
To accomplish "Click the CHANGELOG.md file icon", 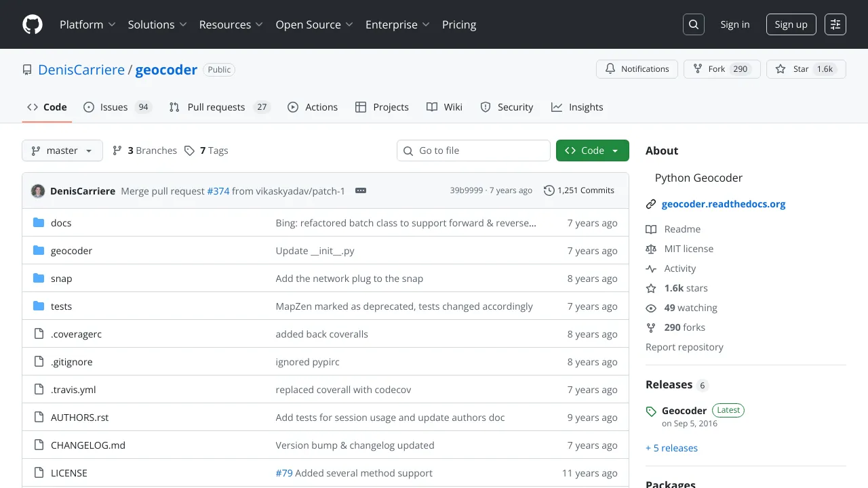I will [39, 445].
